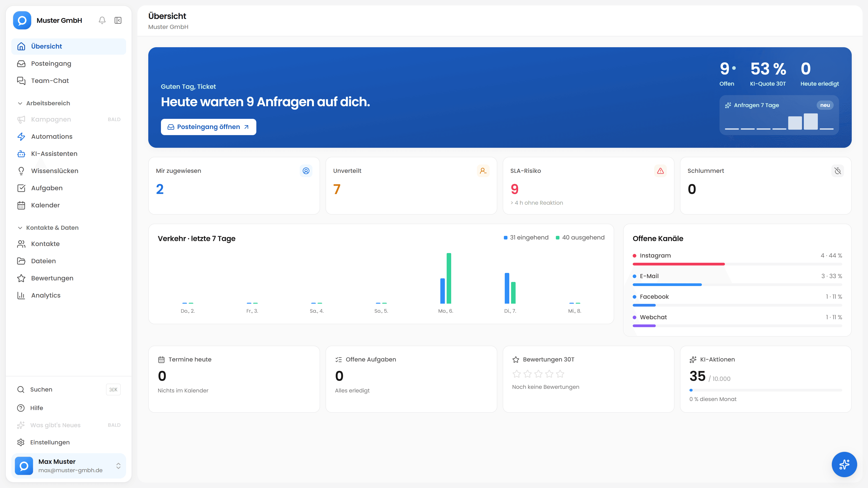Open KI-Assistenten page
The image size is (868, 488).
[x=69, y=154]
